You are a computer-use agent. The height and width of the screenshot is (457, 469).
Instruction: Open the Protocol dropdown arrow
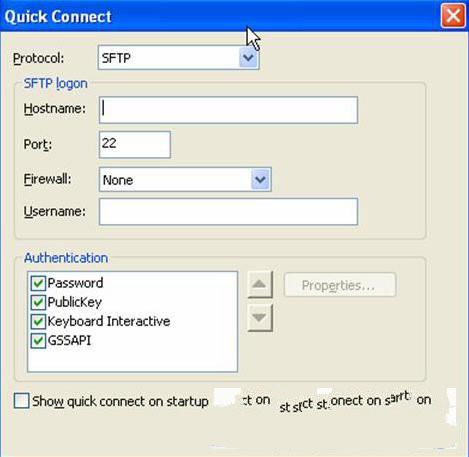tap(248, 58)
